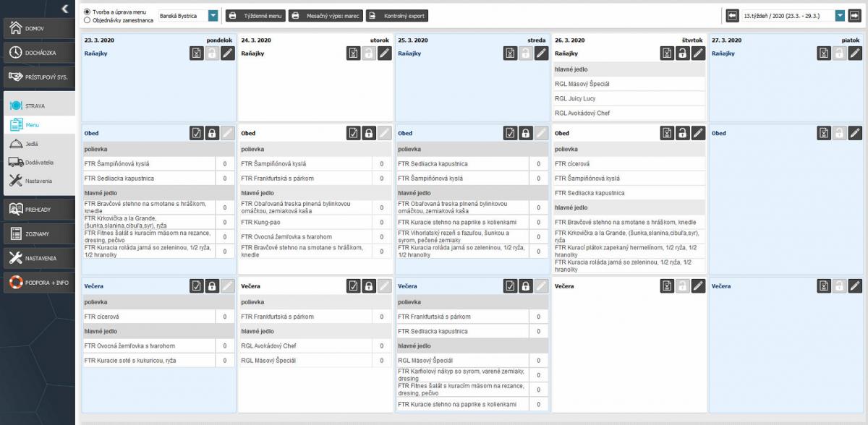The height and width of the screenshot is (425, 868).
Task: Open the PREHĽADY section
Action: (x=38, y=210)
